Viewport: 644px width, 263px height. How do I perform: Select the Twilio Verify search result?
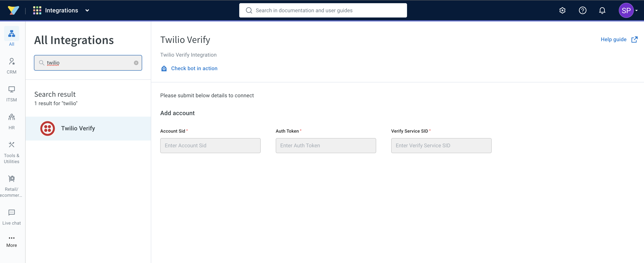[88, 128]
